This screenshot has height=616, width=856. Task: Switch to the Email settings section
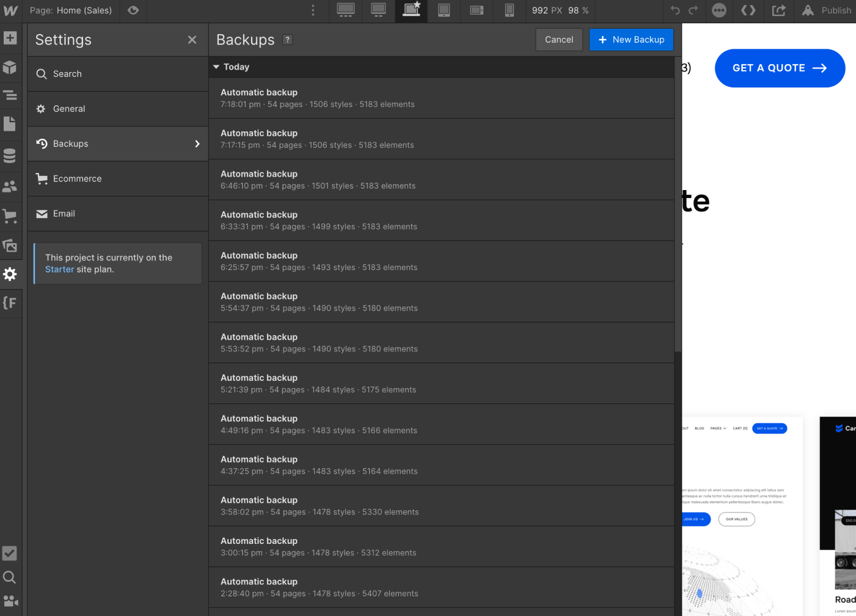tap(65, 214)
